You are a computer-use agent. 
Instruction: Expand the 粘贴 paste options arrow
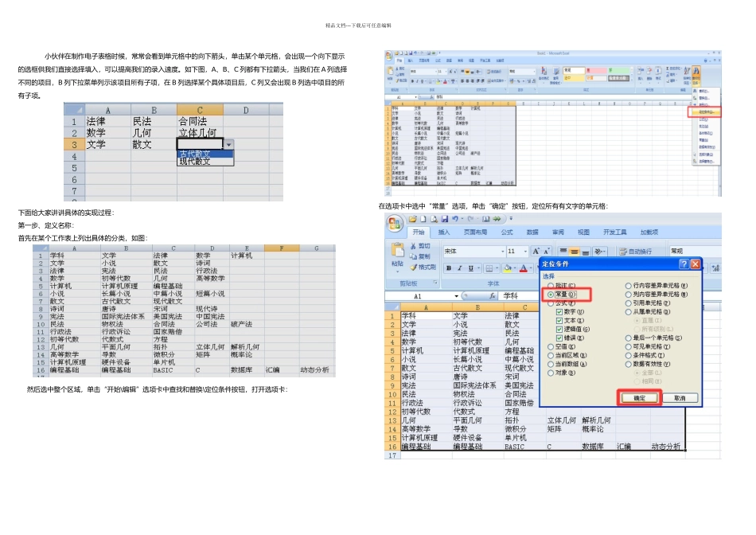coord(397,271)
